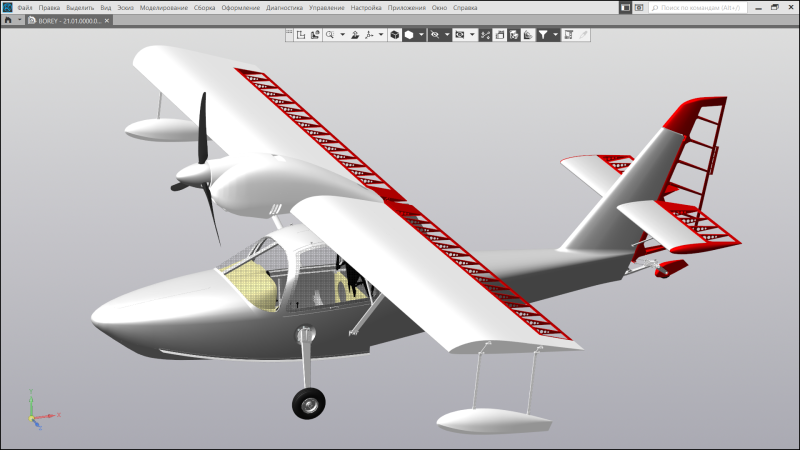This screenshot has width=800, height=450.
Task: Expand the dropdown beside the framed eye icon
Action: tap(472, 35)
